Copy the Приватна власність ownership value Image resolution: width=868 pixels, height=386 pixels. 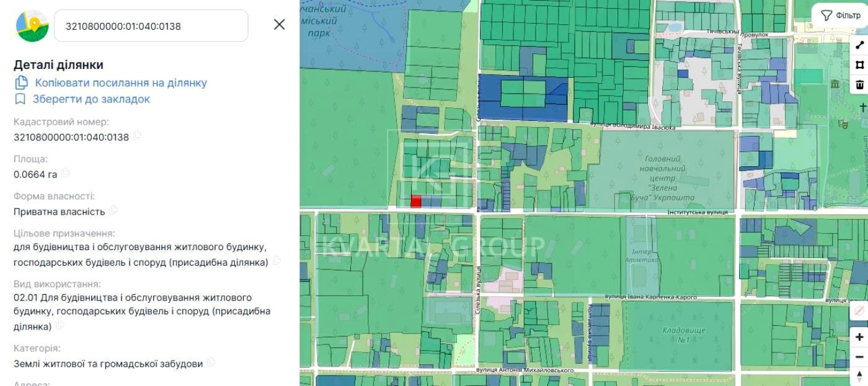[x=113, y=210]
